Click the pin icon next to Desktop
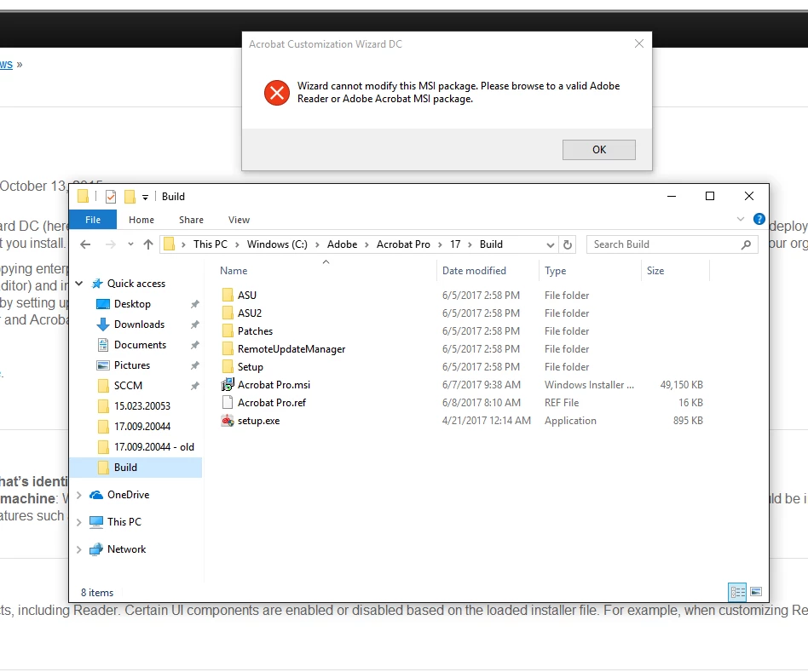 (x=195, y=304)
